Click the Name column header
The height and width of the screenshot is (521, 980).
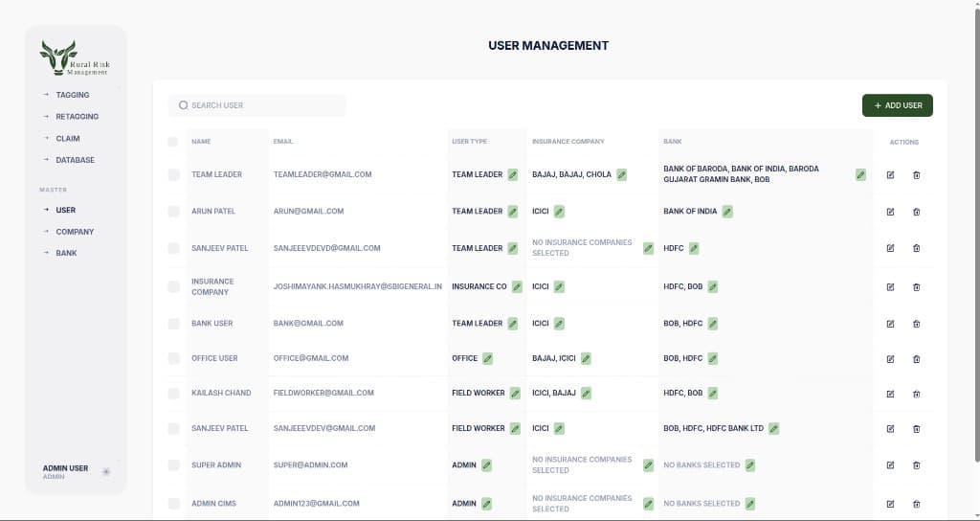pyautogui.click(x=201, y=142)
